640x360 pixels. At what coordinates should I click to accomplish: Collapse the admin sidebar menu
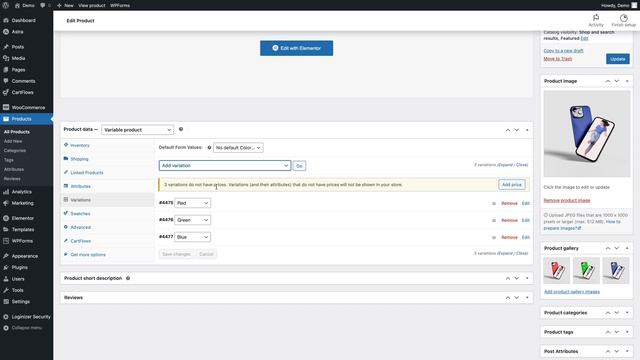point(26,328)
